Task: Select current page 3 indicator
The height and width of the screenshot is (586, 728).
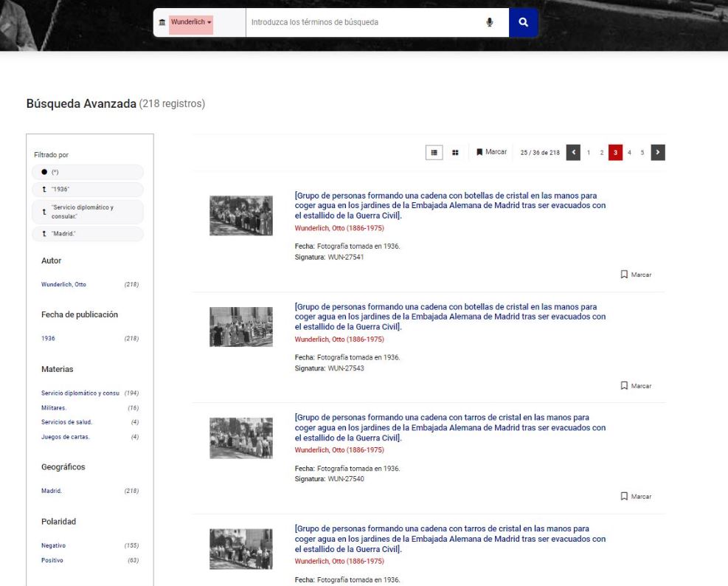Action: click(615, 153)
